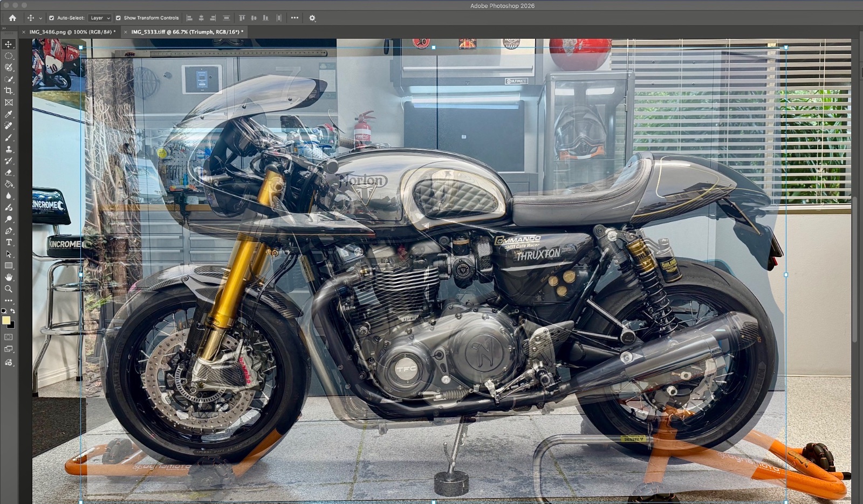This screenshot has height=504, width=863.
Task: Select the Eyedropper tool
Action: [9, 114]
